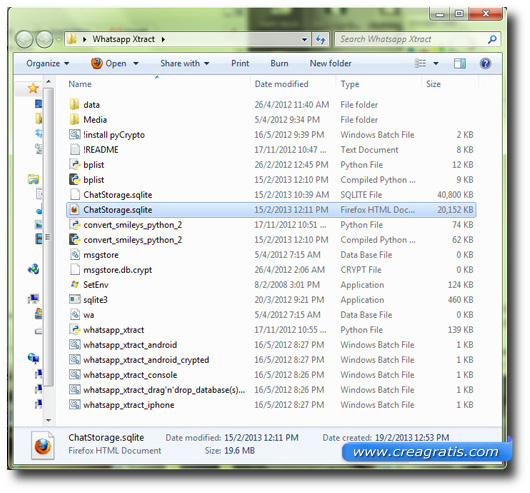Select the data folder icon
This screenshot has width=530, height=493.
pyautogui.click(x=74, y=104)
